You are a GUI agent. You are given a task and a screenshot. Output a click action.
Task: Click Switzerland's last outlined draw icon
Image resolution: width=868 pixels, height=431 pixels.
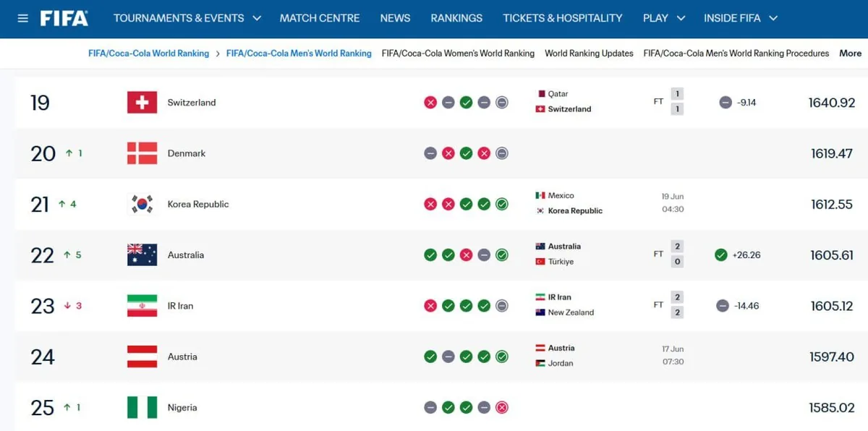click(x=502, y=103)
